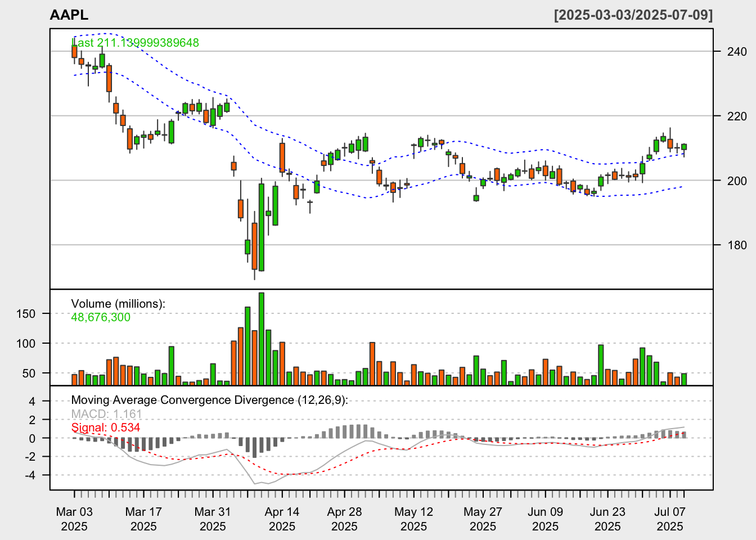The height and width of the screenshot is (540, 756).
Task: Click the May 12 2025 date label
Action: pos(413,519)
